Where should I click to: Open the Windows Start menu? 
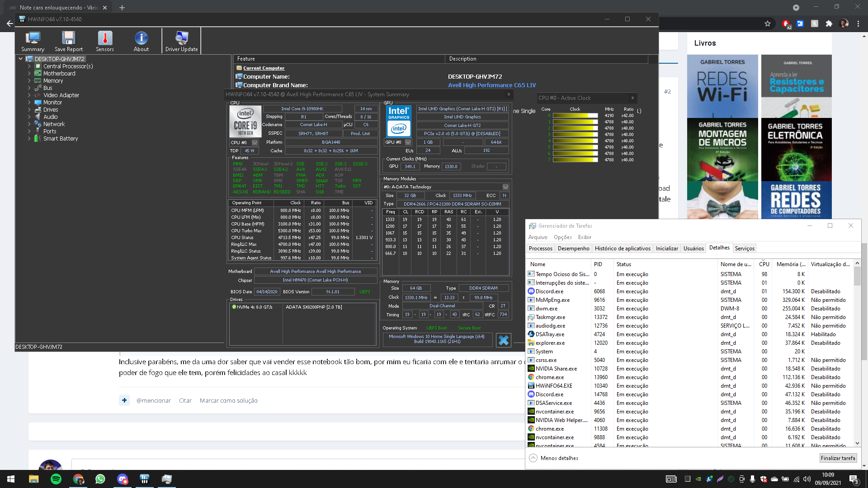[x=11, y=479]
